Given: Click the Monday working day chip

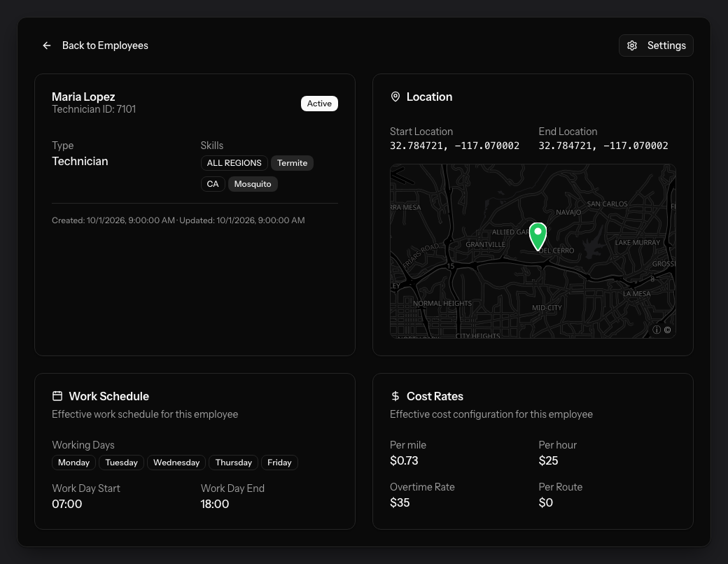Looking at the screenshot, I should (x=73, y=463).
